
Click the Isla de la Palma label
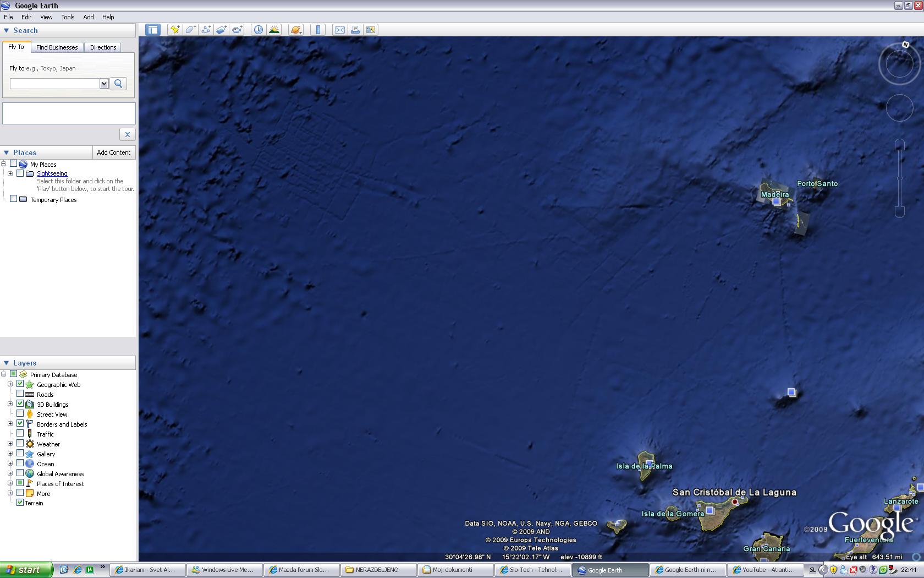tap(644, 466)
